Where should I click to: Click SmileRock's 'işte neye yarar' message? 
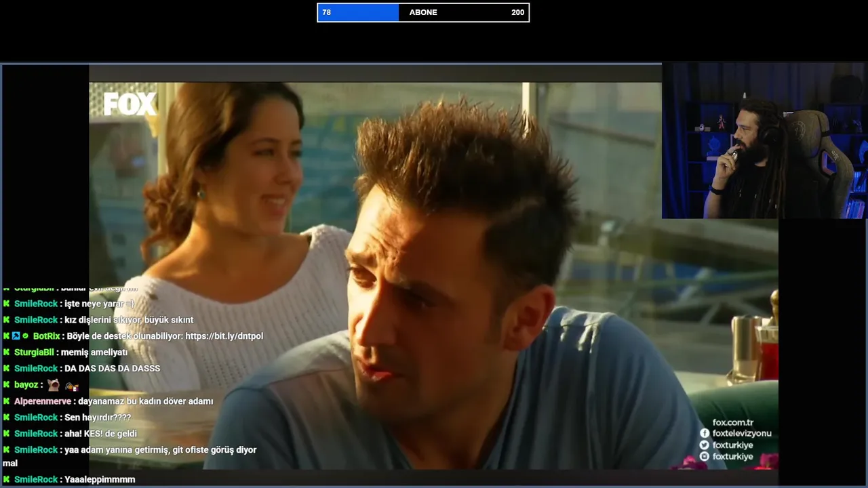point(100,304)
